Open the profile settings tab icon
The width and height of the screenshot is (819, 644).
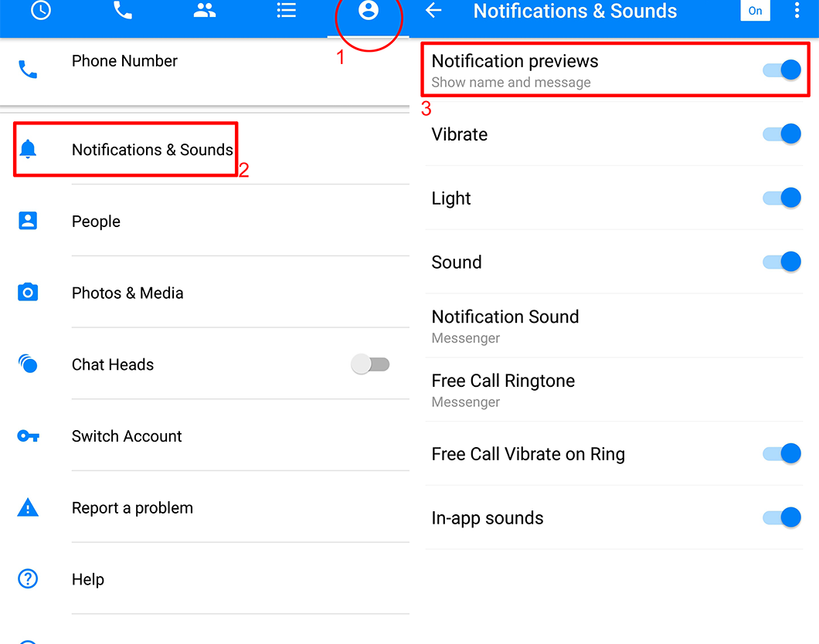tap(369, 10)
